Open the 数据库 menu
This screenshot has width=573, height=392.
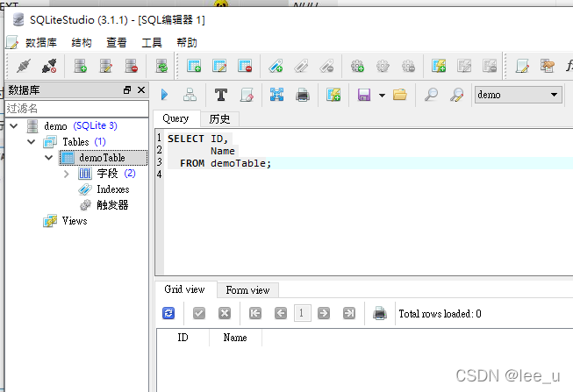[41, 43]
